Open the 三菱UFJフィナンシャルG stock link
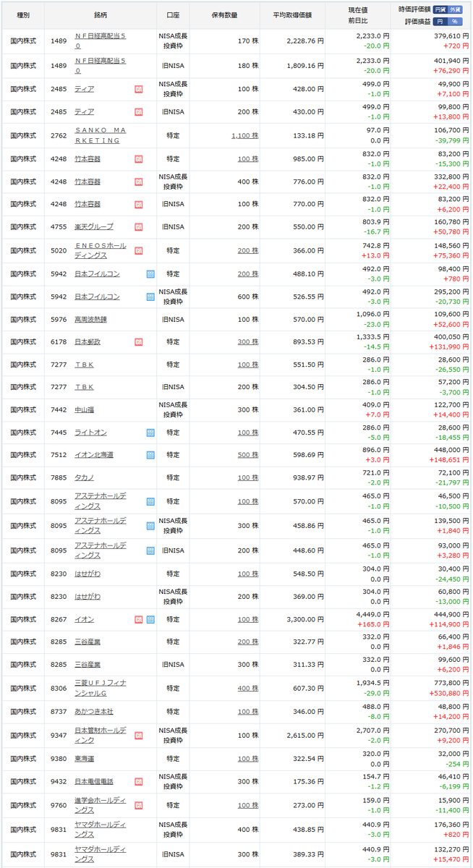The width and height of the screenshot is (473, 868). (101, 687)
